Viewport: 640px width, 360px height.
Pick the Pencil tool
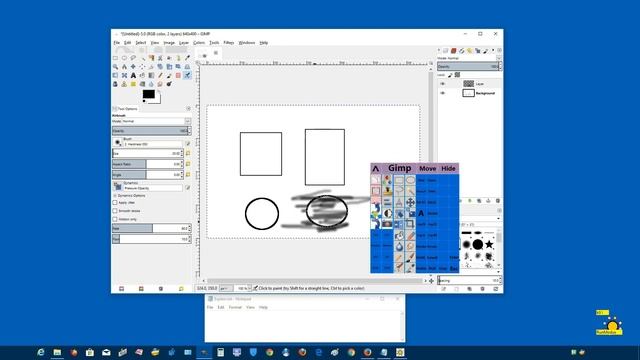(160, 76)
